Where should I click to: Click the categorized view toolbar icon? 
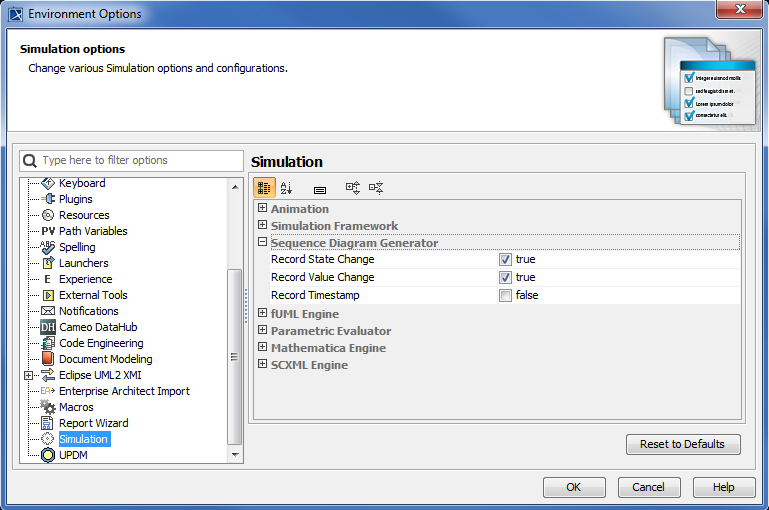click(x=264, y=188)
